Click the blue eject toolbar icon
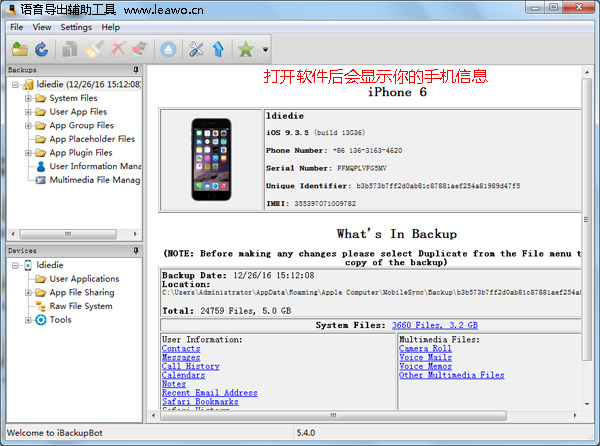 168,49
